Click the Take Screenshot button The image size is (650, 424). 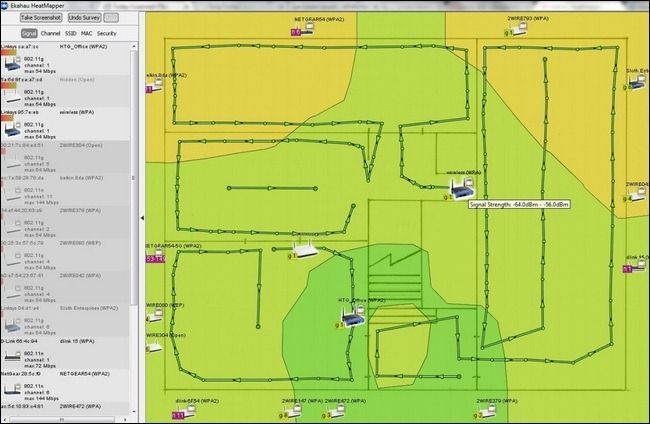pos(41,17)
